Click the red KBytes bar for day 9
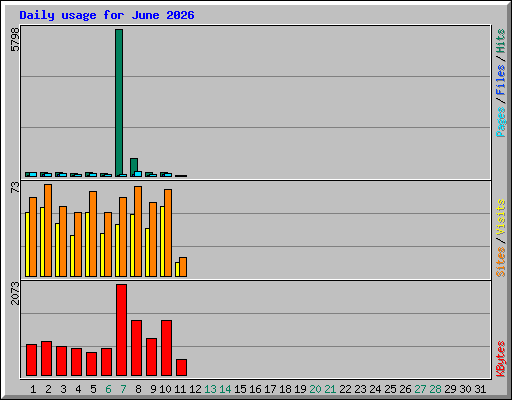512x400 pixels. [151, 357]
